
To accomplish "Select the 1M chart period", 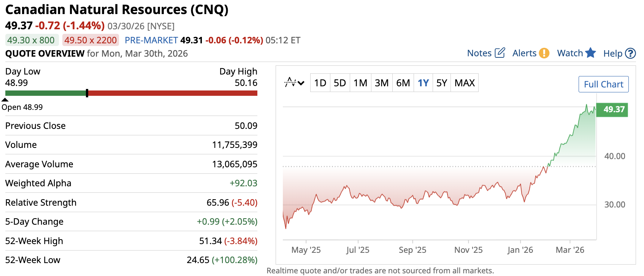I will 360,83.
